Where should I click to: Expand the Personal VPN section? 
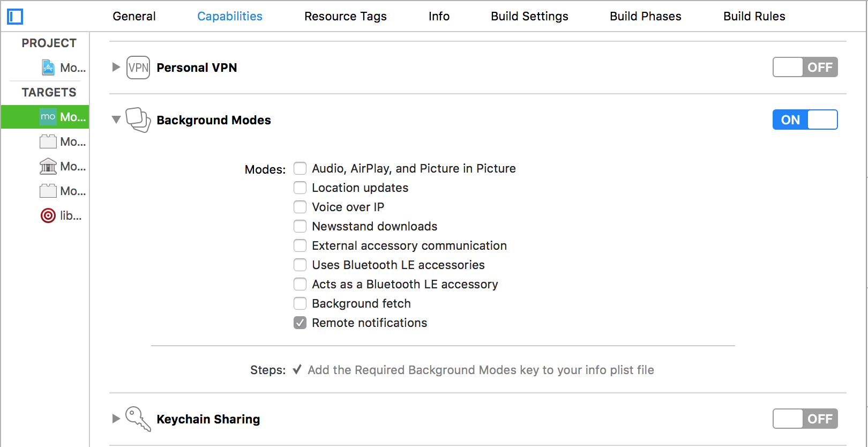click(x=116, y=67)
